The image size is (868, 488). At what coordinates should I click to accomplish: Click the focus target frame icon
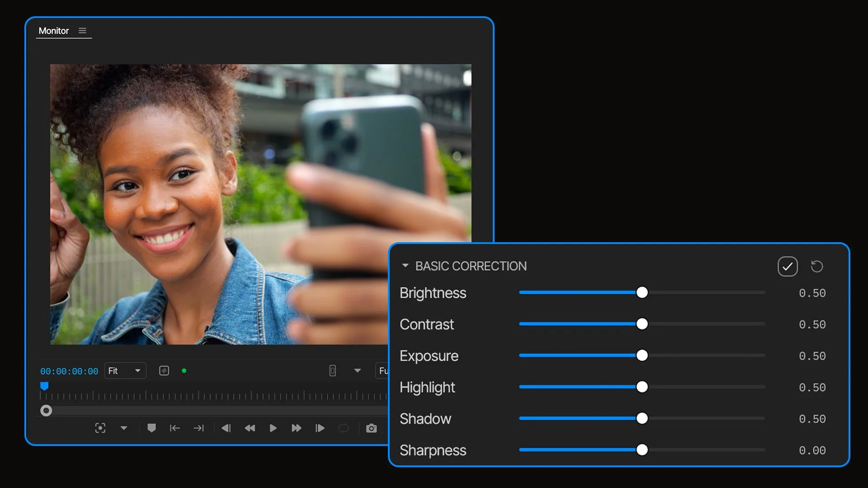[100, 428]
